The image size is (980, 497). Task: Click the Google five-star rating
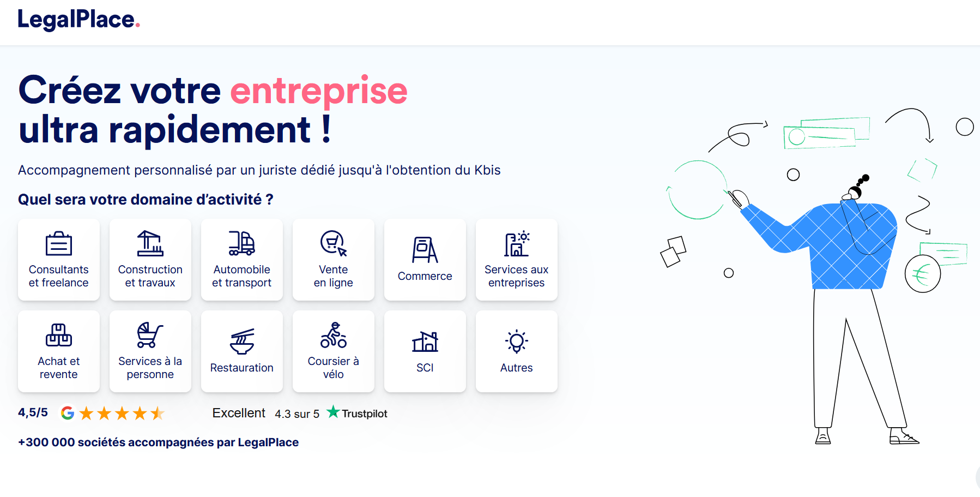pyautogui.click(x=122, y=413)
